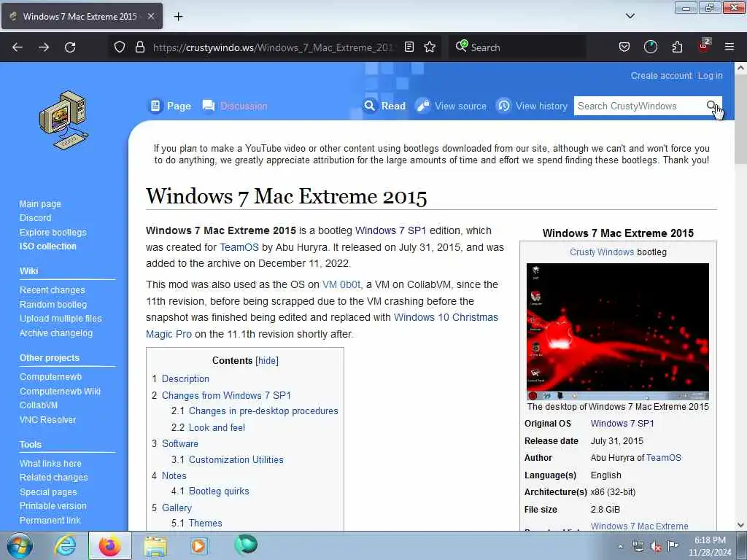747x560 pixels.
Task: Open a new tab with plus button
Action: [x=178, y=16]
